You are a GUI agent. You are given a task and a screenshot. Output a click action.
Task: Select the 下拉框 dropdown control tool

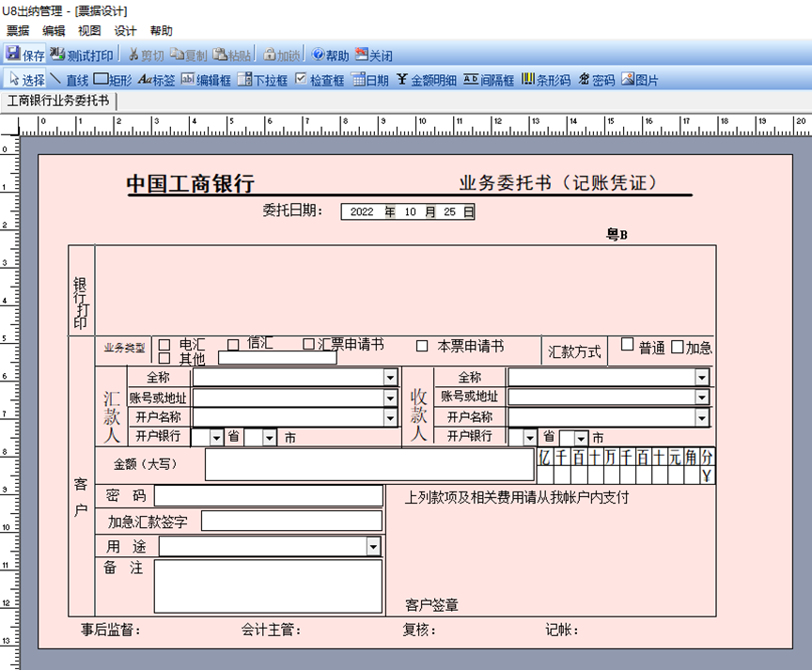[262, 79]
